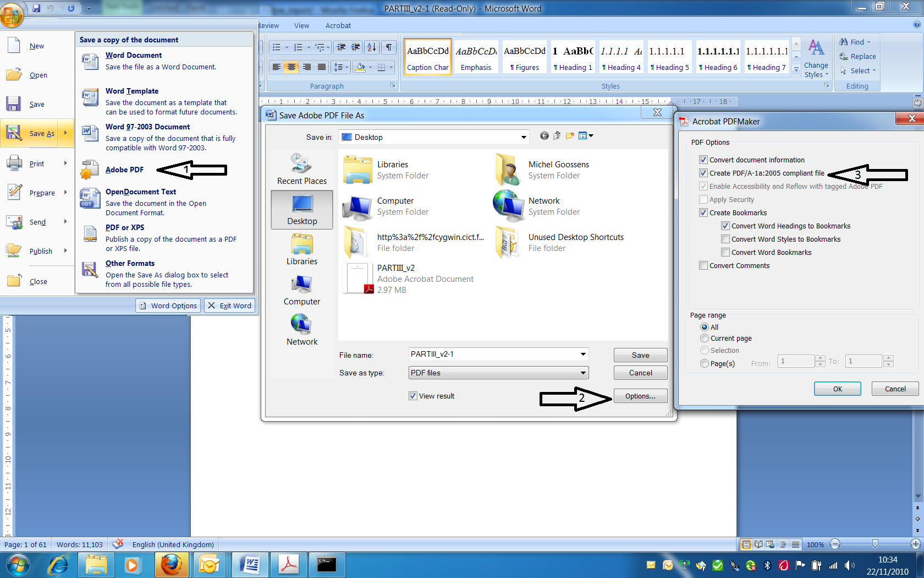
Task: Open the Save as type dropdown
Action: click(583, 373)
